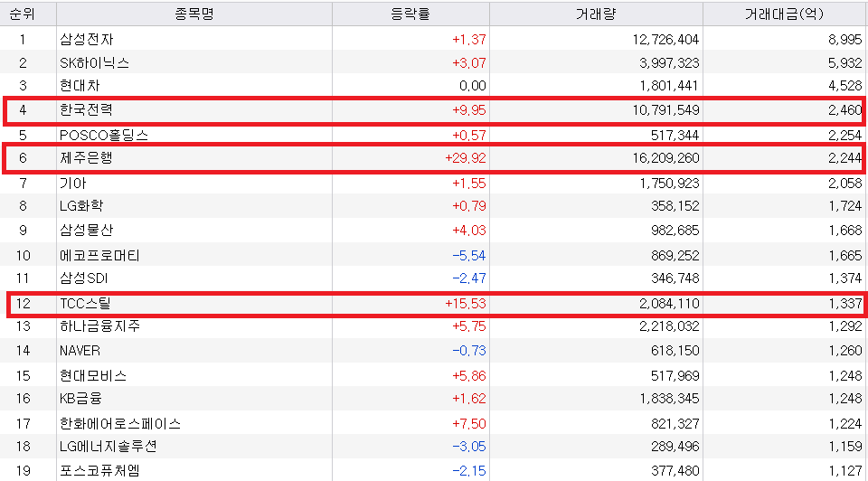868x481 pixels.
Task: Select the NAVER stock name
Action: [x=80, y=351]
